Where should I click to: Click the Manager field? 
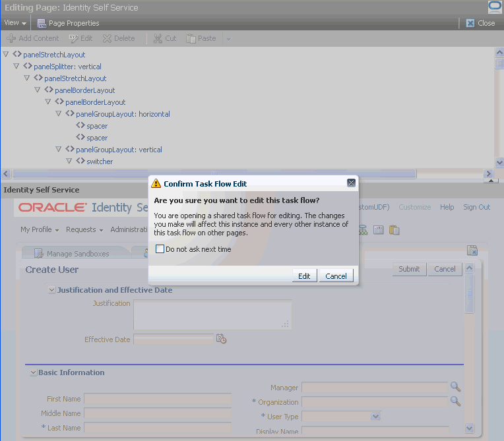pyautogui.click(x=375, y=388)
